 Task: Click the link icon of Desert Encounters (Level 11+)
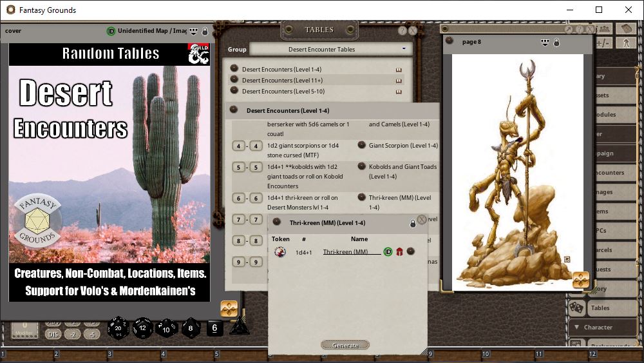click(x=234, y=79)
